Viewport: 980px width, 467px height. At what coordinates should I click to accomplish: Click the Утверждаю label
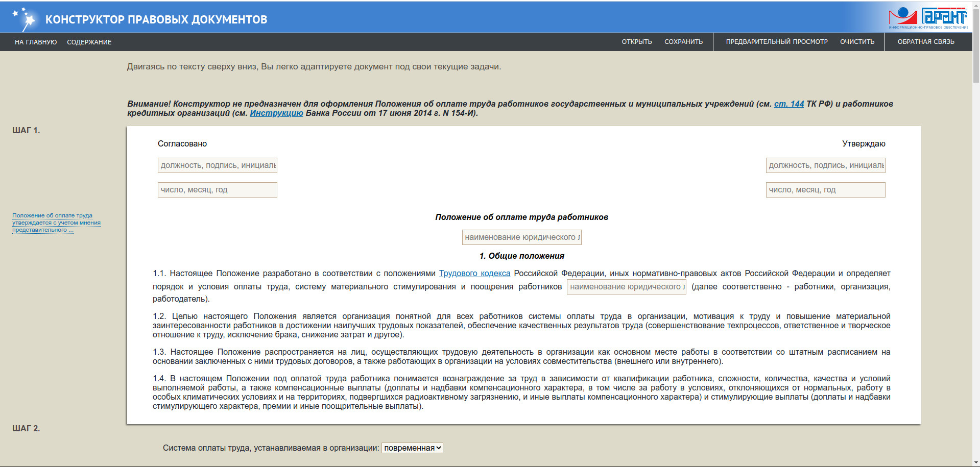point(864,143)
